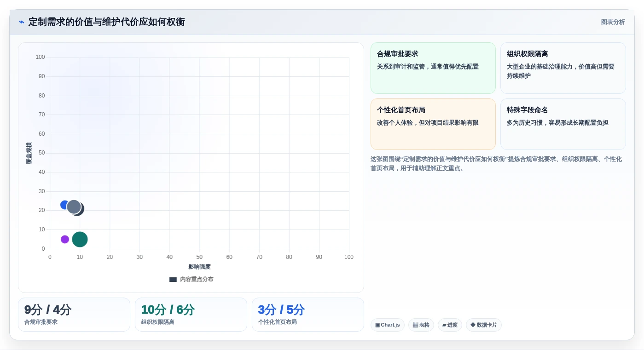Toggle the 内容重点分布 legend swatch
This screenshot has width=644, height=350.
173,280
